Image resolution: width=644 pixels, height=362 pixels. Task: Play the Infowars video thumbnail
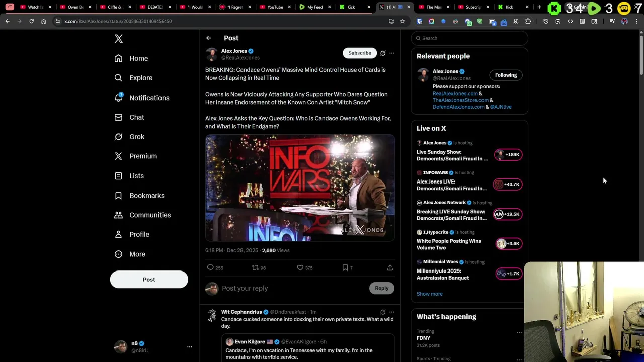(300, 188)
